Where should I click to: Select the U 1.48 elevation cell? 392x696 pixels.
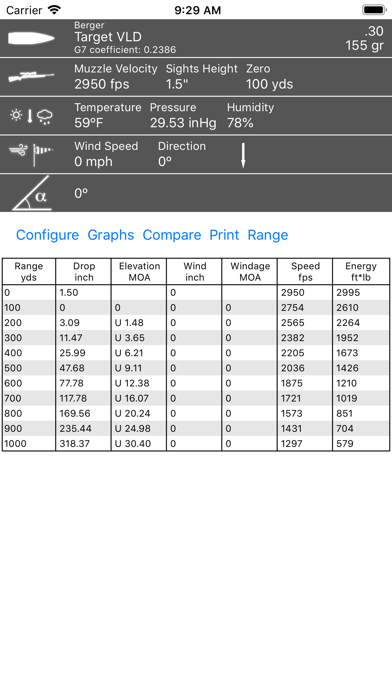pos(139,323)
